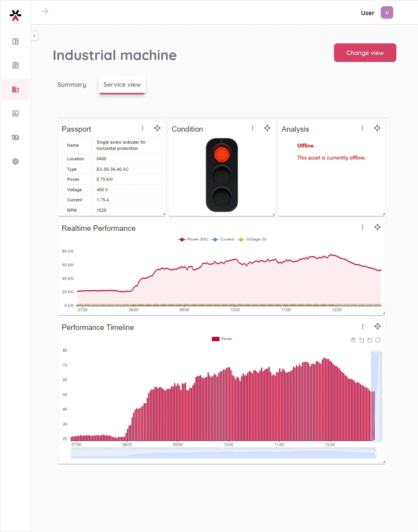The image size is (418, 532).
Task: Click the stopwatch icon in timeline toolbar
Action: pyautogui.click(x=353, y=340)
